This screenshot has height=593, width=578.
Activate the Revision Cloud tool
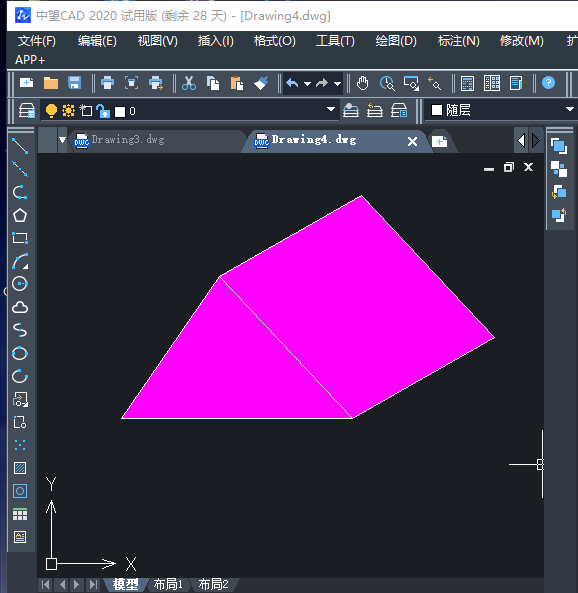click(20, 307)
